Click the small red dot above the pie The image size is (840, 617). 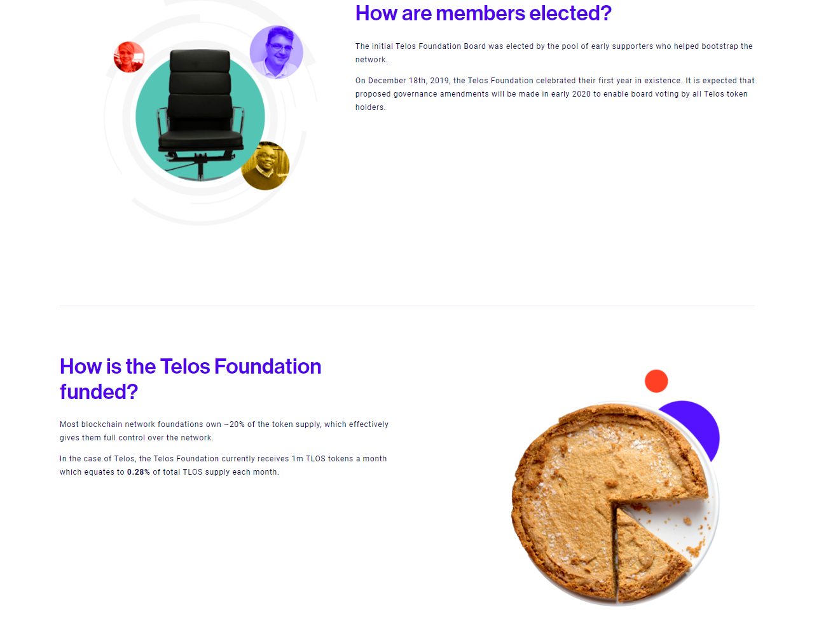656,381
